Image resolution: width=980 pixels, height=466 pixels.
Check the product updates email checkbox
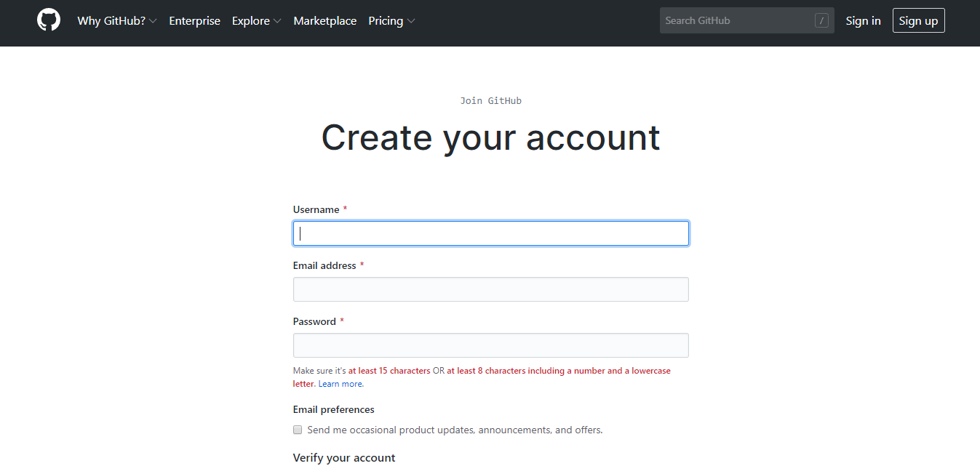click(298, 430)
